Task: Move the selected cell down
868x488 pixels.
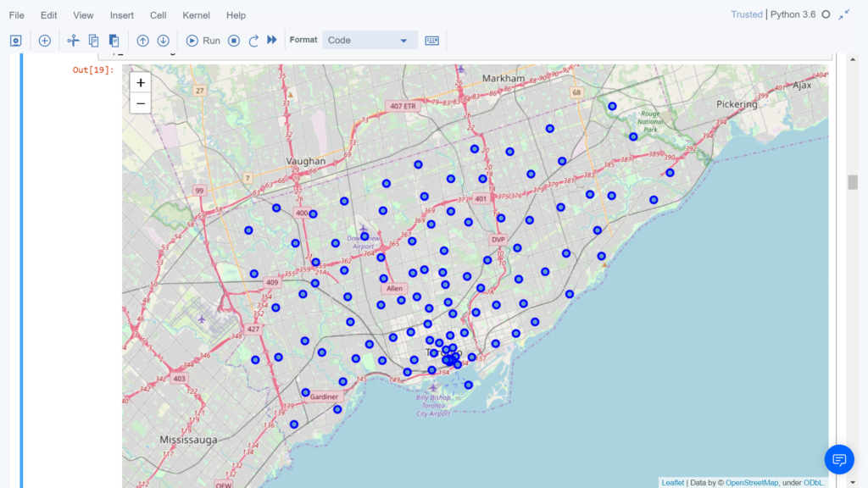Action: point(162,40)
